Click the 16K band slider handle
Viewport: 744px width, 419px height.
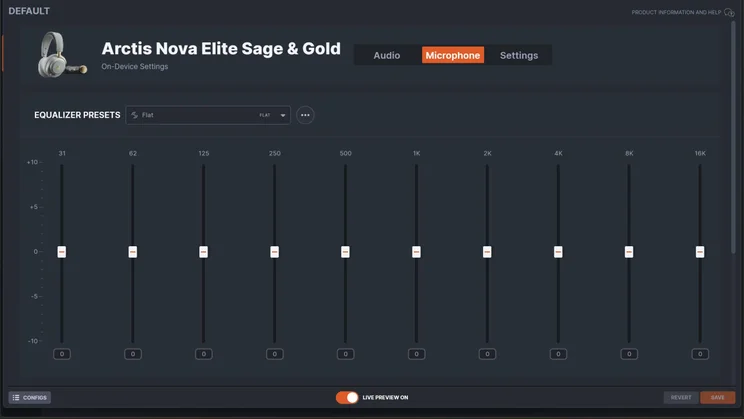(x=700, y=251)
